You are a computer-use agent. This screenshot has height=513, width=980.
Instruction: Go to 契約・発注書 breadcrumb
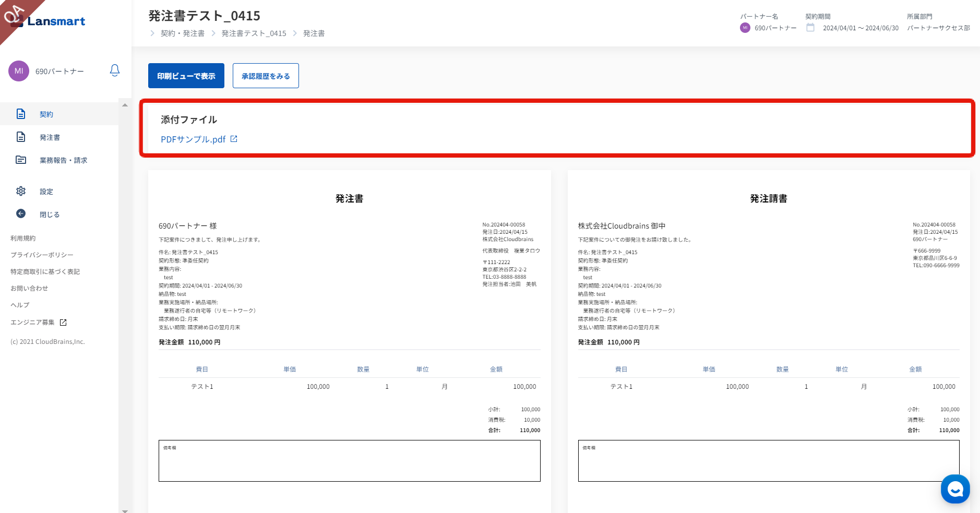(182, 33)
